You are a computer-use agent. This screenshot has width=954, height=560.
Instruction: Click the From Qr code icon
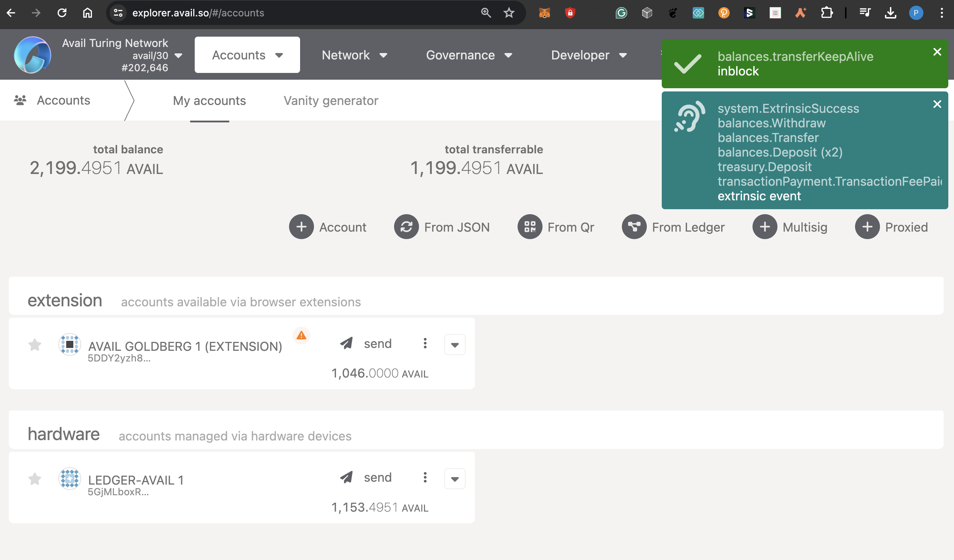pos(530,227)
